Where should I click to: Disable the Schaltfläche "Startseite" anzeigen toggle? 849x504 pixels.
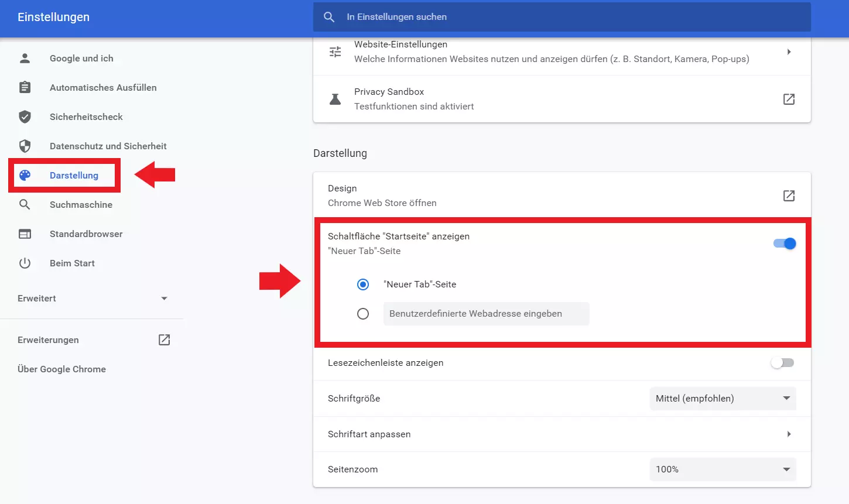pyautogui.click(x=785, y=244)
